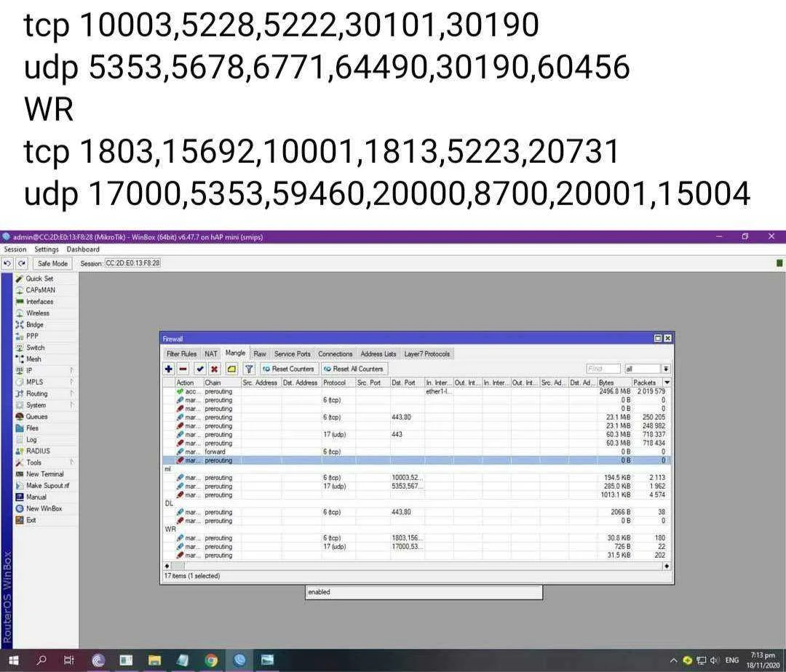Screen dimensions: 786x672
Task: Open PPP from sidebar
Action: [32, 336]
